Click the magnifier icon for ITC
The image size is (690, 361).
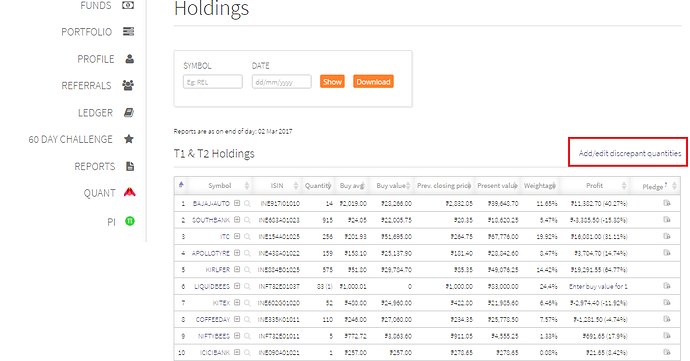(247, 237)
